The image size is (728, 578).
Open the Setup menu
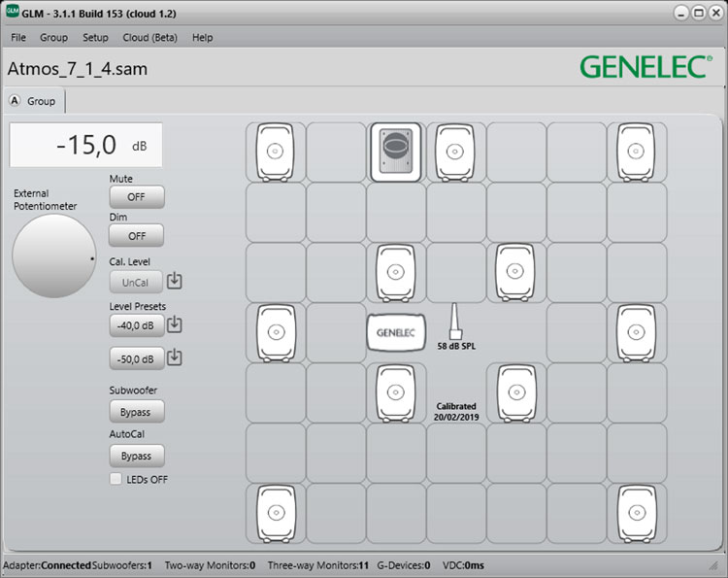pos(95,38)
